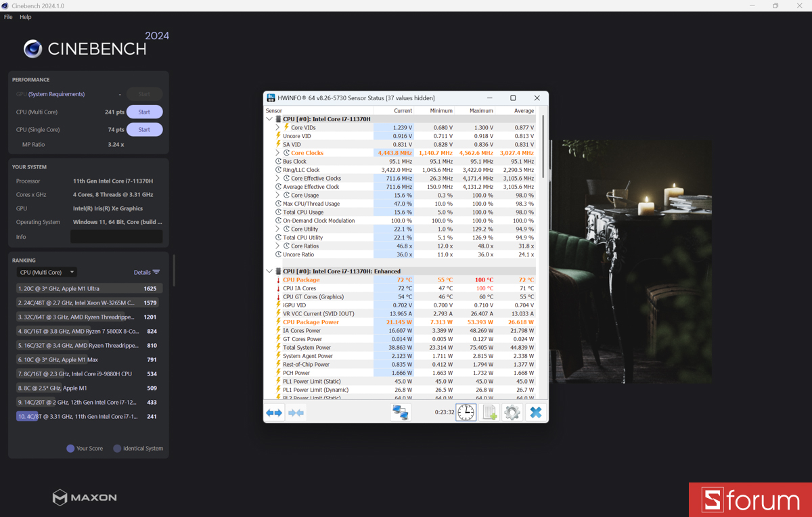Open the CPU (Multi Core) ranking dropdown
Screen dimensions: 812x517
47,272
